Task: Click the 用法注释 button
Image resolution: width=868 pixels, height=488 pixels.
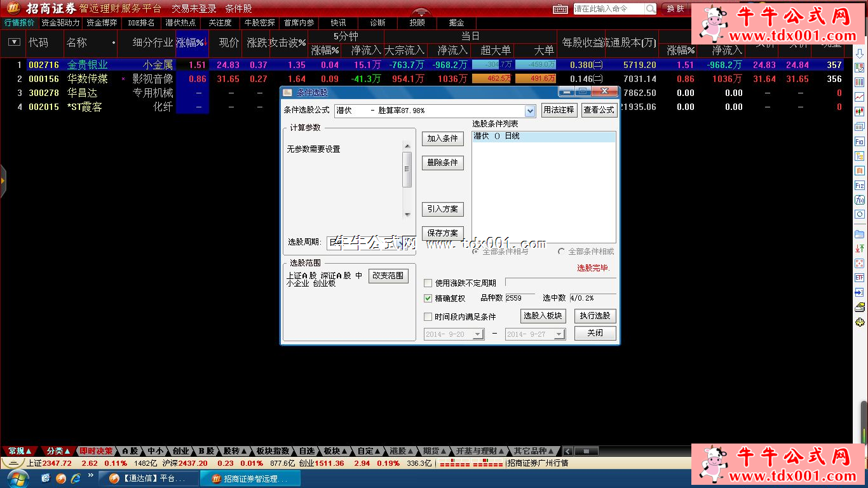Action: coord(559,110)
